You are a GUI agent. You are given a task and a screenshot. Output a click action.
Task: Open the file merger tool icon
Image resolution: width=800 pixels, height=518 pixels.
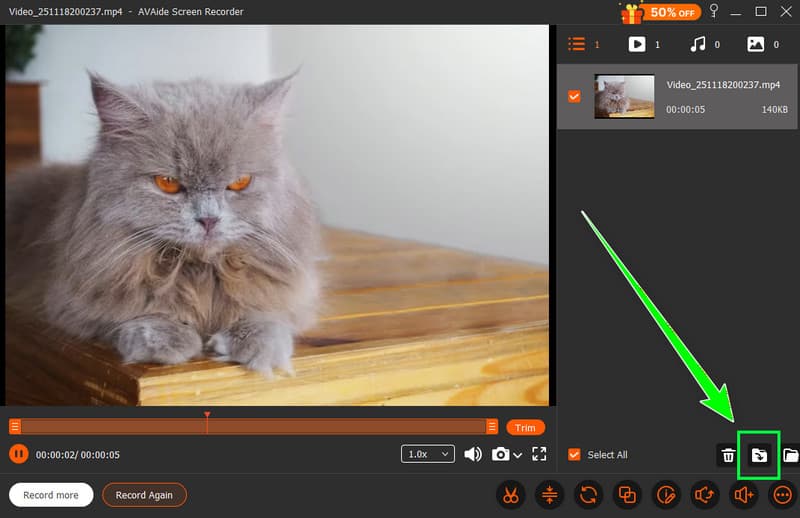627,495
